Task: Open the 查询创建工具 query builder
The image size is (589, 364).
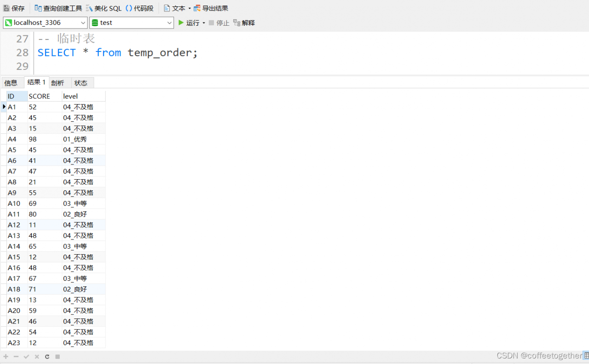Action: [x=58, y=8]
